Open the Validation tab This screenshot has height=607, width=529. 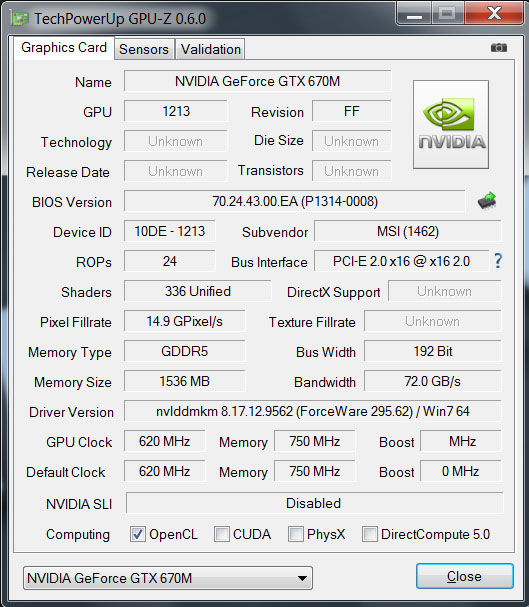(x=211, y=49)
